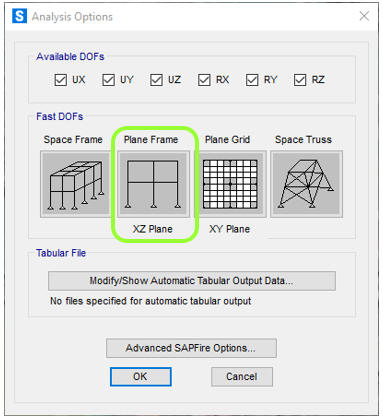Viewport: 383px width, 419px height.
Task: Click the XZ Plane label
Action: point(153,229)
